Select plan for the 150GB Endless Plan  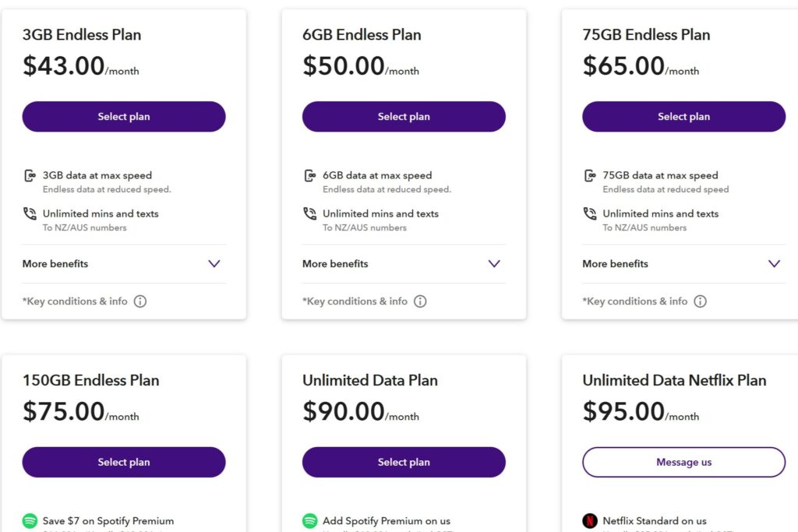pos(123,461)
